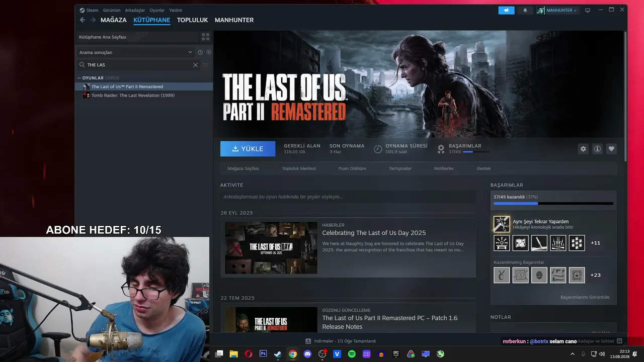Open 'Celebrating The Last of Us Day 2025' thumbnail

pyautogui.click(x=271, y=248)
